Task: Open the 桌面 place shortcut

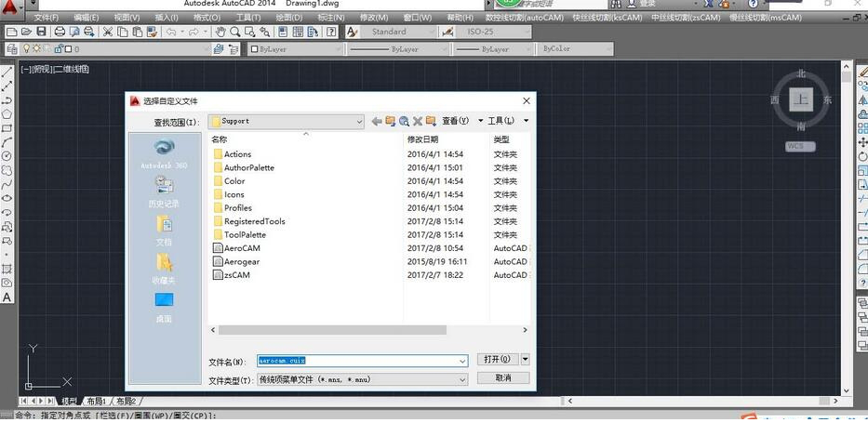Action: (164, 308)
